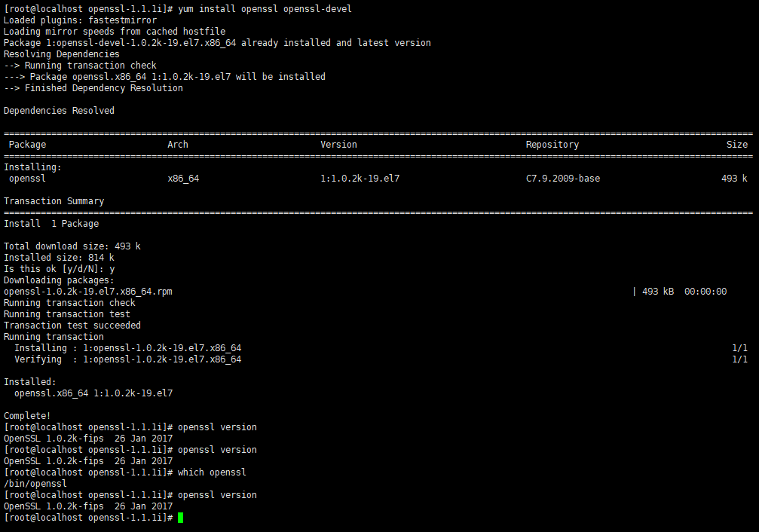Click version cell '1:1.0.2k-19.el7' in table
The height and width of the screenshot is (532, 759).
pyautogui.click(x=360, y=178)
